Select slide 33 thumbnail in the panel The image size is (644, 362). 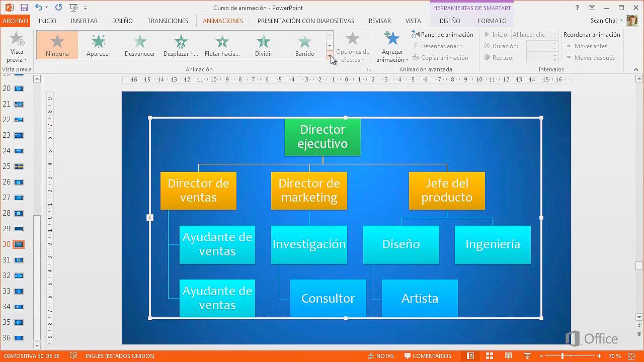tap(19, 291)
